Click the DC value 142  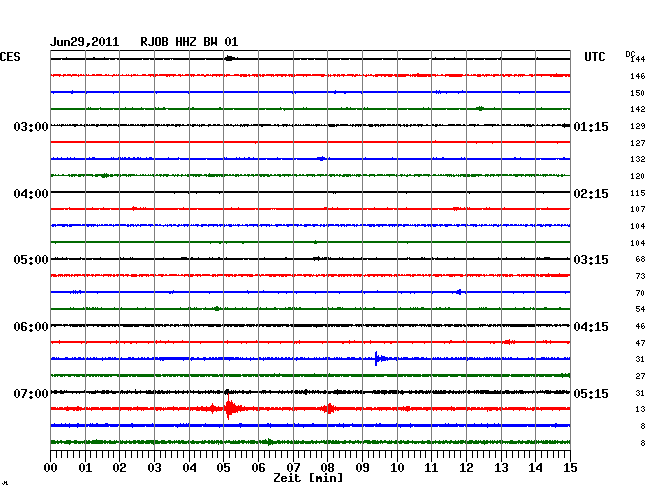click(638, 109)
